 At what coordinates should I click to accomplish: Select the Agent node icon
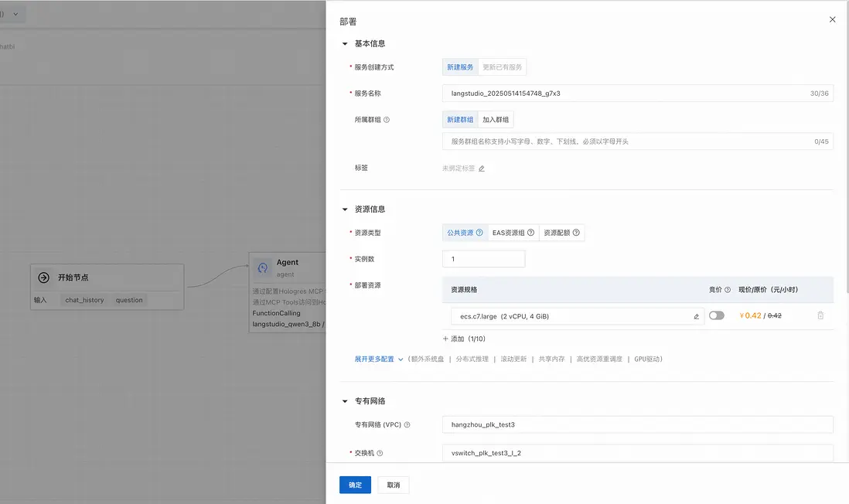pos(263,267)
